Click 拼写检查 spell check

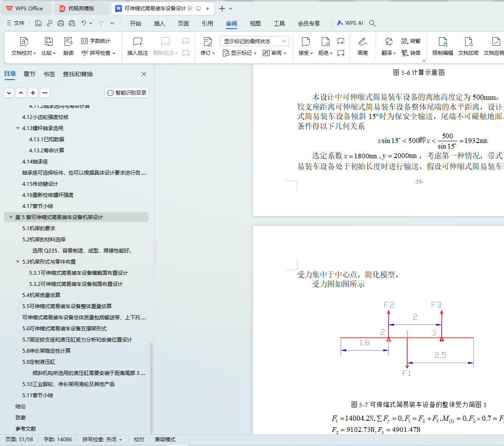pos(98,53)
